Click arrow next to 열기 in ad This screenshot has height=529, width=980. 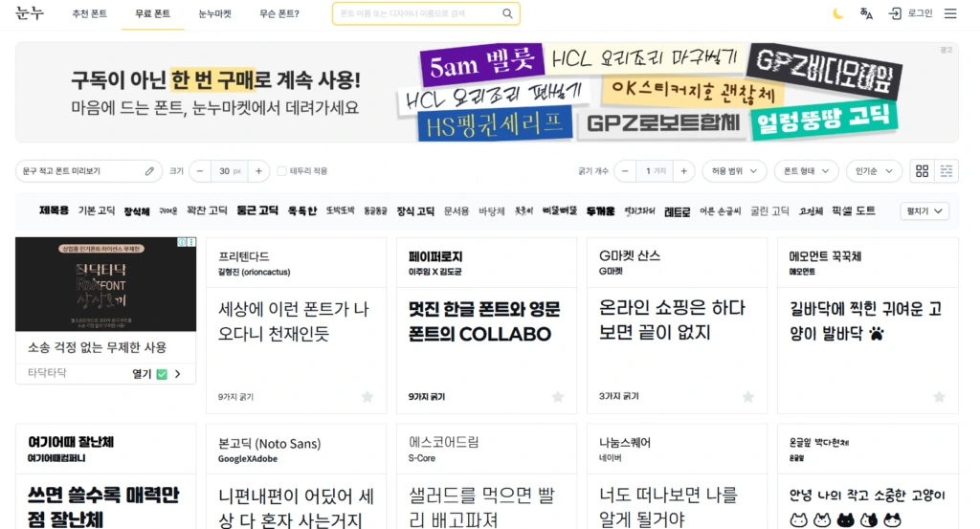pos(177,374)
